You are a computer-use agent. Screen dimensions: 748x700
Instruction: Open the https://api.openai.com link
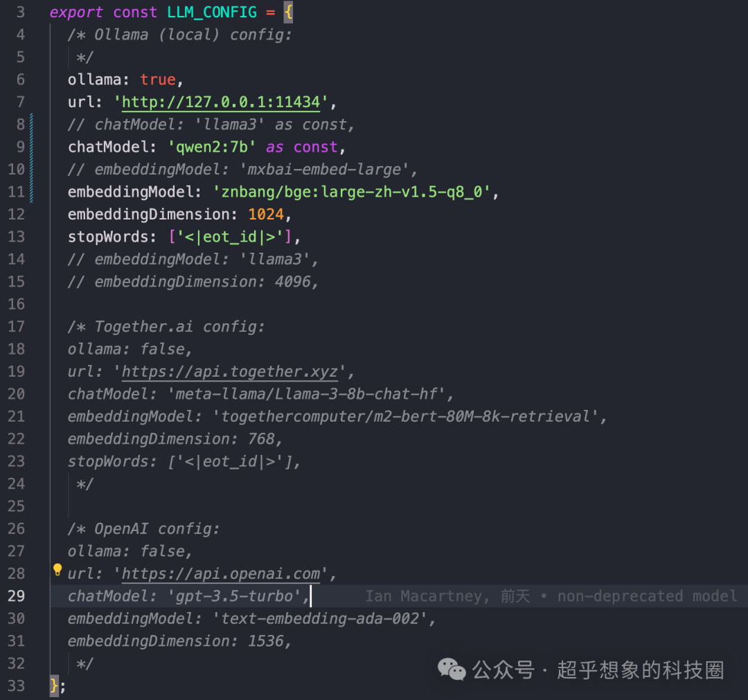click(x=220, y=574)
